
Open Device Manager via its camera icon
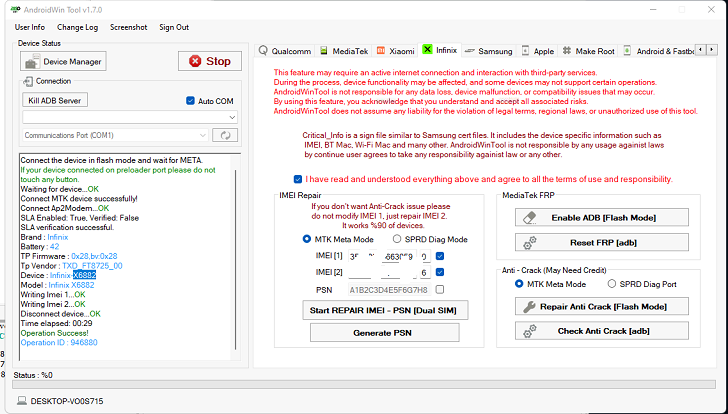[x=31, y=61]
